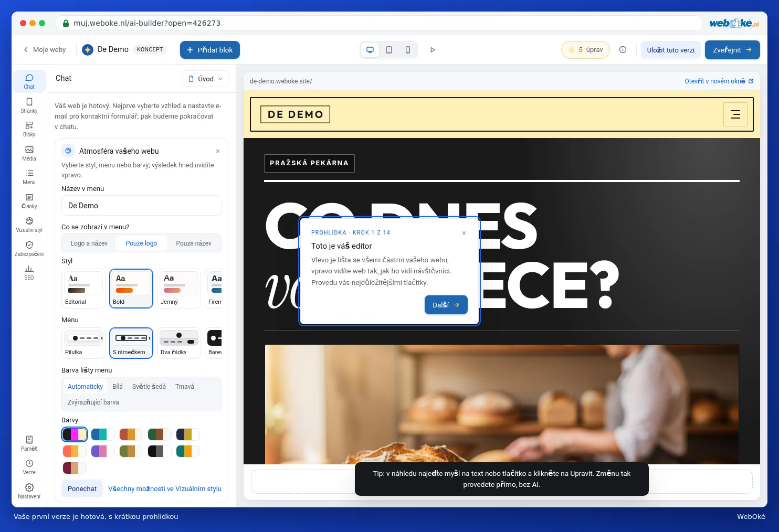Switch preview to tablet view
The width and height of the screenshot is (779, 532).
(x=389, y=50)
